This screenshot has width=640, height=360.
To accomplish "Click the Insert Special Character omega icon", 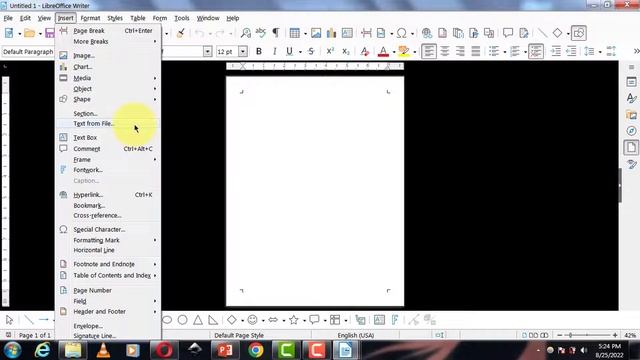I will pos(402,33).
